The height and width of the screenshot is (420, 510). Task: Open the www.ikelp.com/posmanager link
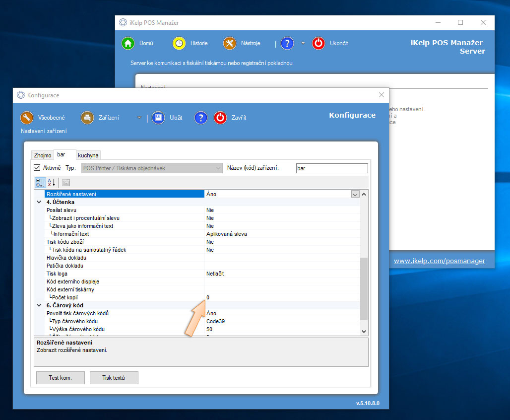[x=439, y=261]
